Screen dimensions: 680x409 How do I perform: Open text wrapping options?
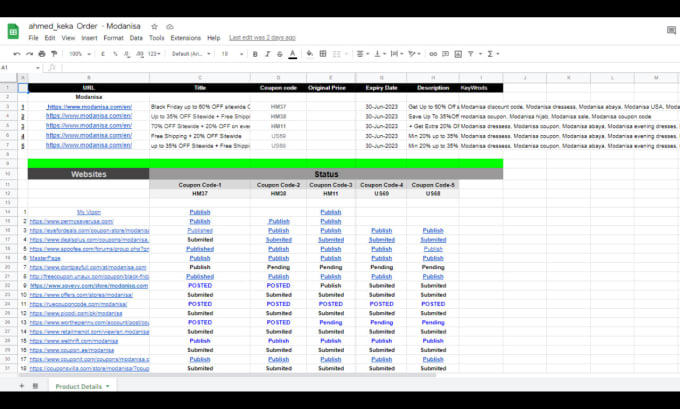397,54
